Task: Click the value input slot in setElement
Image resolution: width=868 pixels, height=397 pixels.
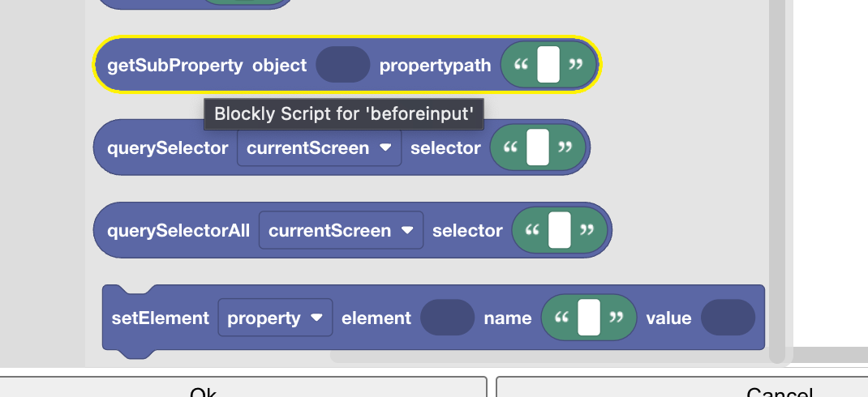Action: click(x=728, y=318)
